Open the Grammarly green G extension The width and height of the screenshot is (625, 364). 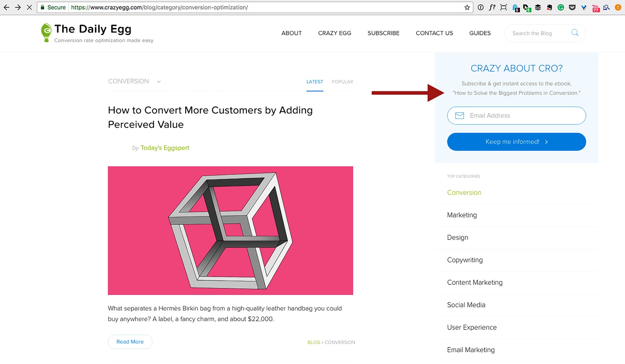point(561,7)
